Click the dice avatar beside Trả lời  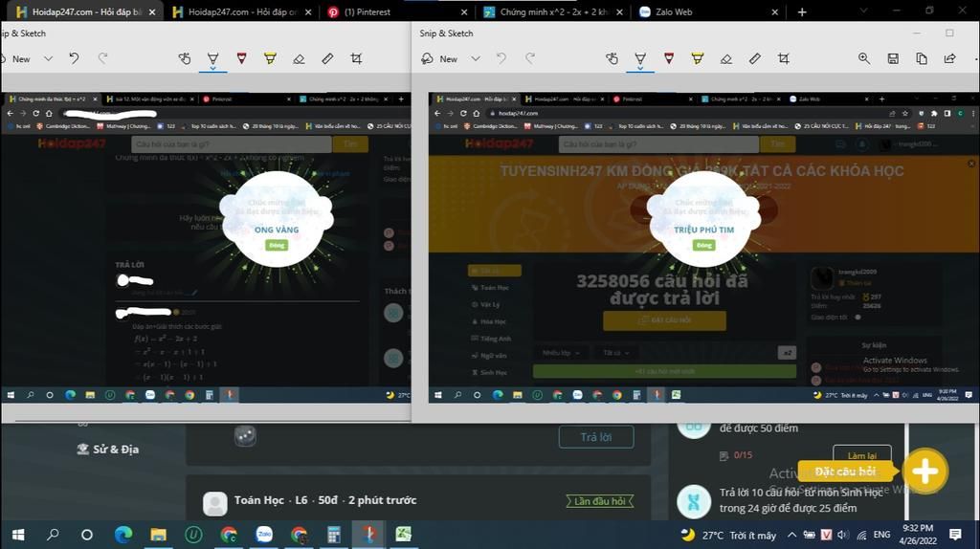tap(245, 436)
